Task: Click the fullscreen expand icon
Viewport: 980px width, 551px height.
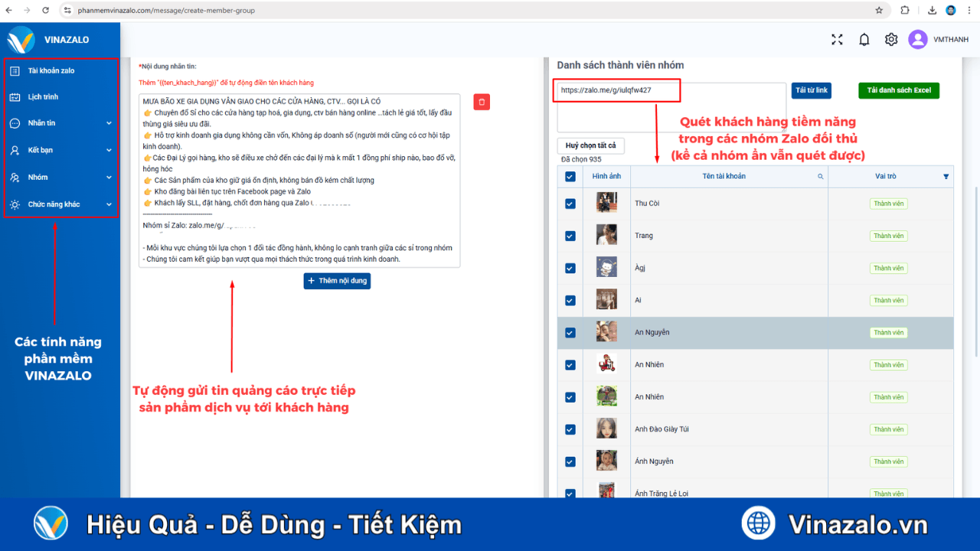Action: 837,39
